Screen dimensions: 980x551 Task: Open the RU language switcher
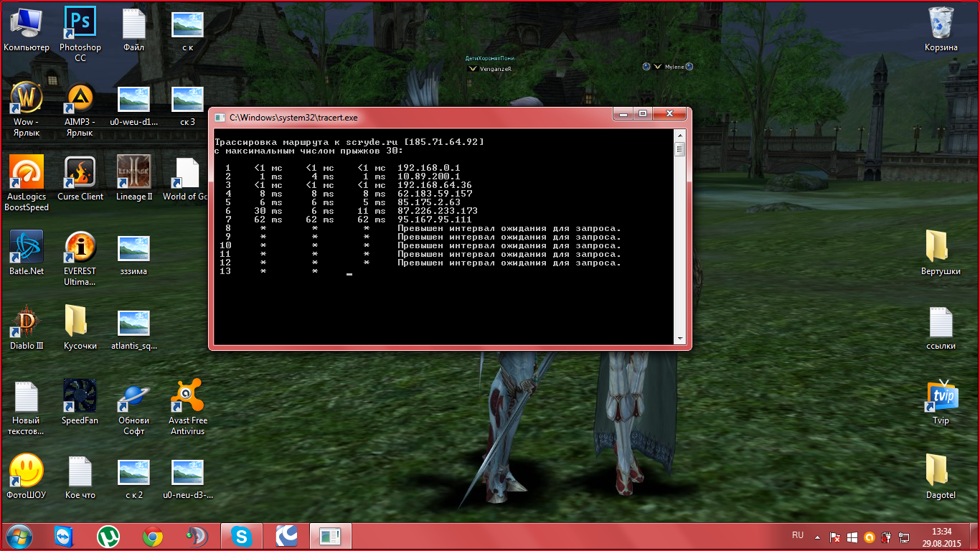798,535
